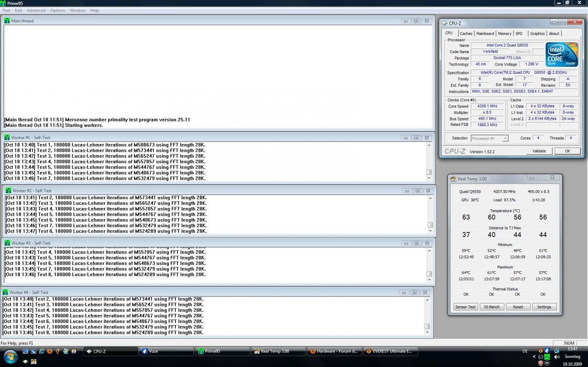
Task: Click the Prime95 icon in the title bar
Action: [x=3, y=3]
